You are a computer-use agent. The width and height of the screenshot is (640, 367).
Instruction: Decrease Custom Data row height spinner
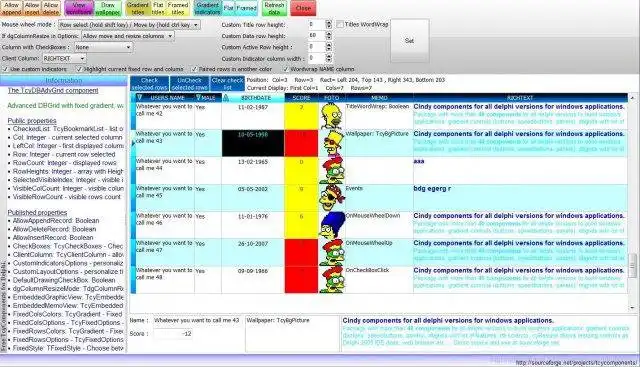coord(329,38)
